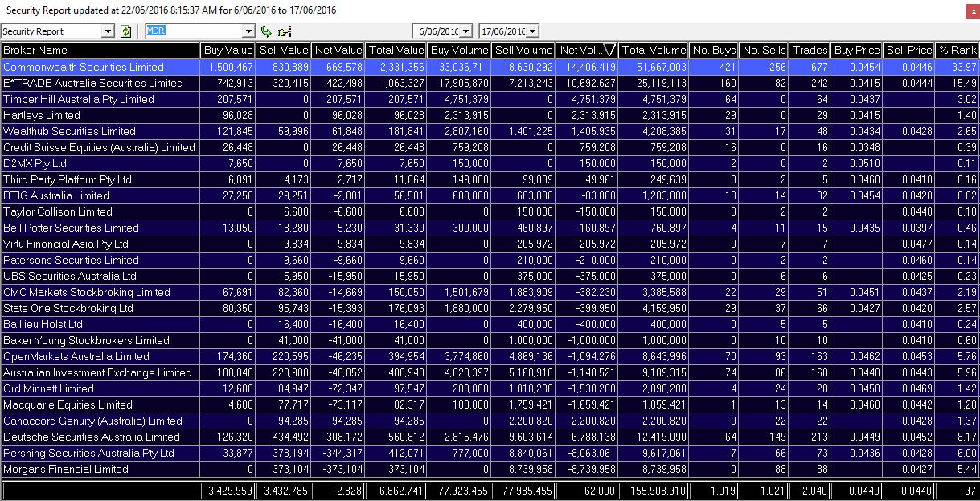Image resolution: width=980 pixels, height=501 pixels.
Task: Select Baillieu Holst Ltd row
Action: [490, 324]
